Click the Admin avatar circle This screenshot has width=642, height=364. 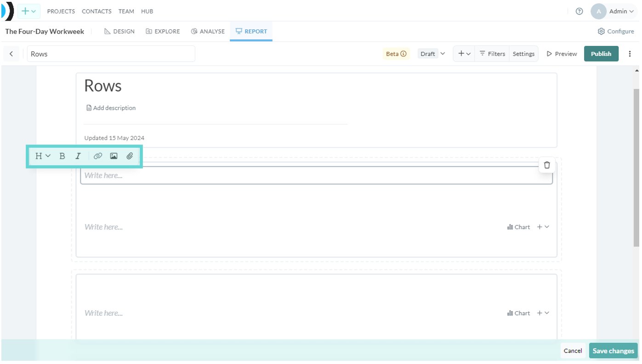(598, 11)
